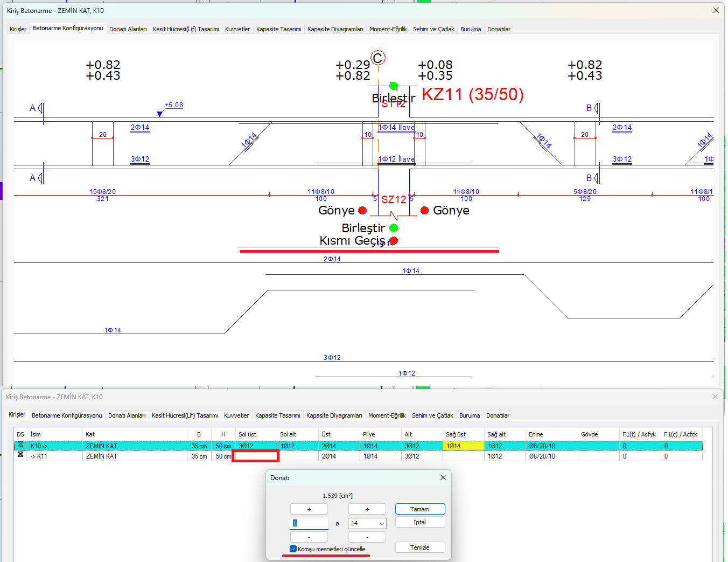The width and height of the screenshot is (728, 562).
Task: Decrease bar count with the minus below the count field
Action: click(309, 537)
